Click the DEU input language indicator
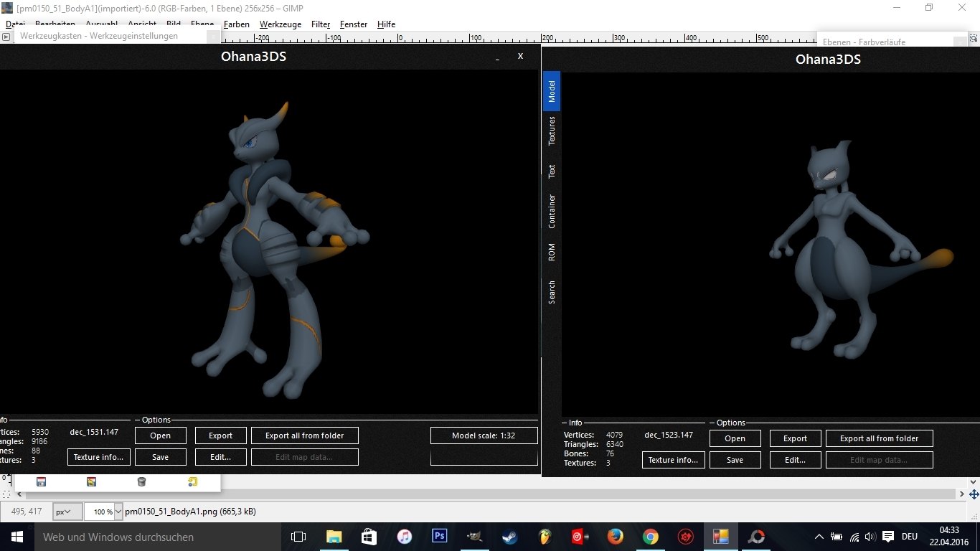This screenshot has width=980, height=551. point(910,537)
